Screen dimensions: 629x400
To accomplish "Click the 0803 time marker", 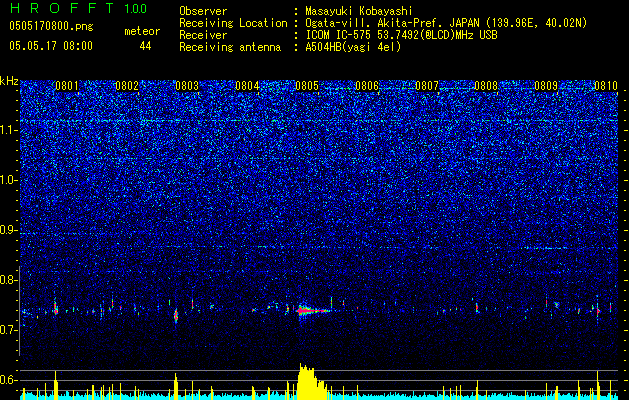I will 187,86.
